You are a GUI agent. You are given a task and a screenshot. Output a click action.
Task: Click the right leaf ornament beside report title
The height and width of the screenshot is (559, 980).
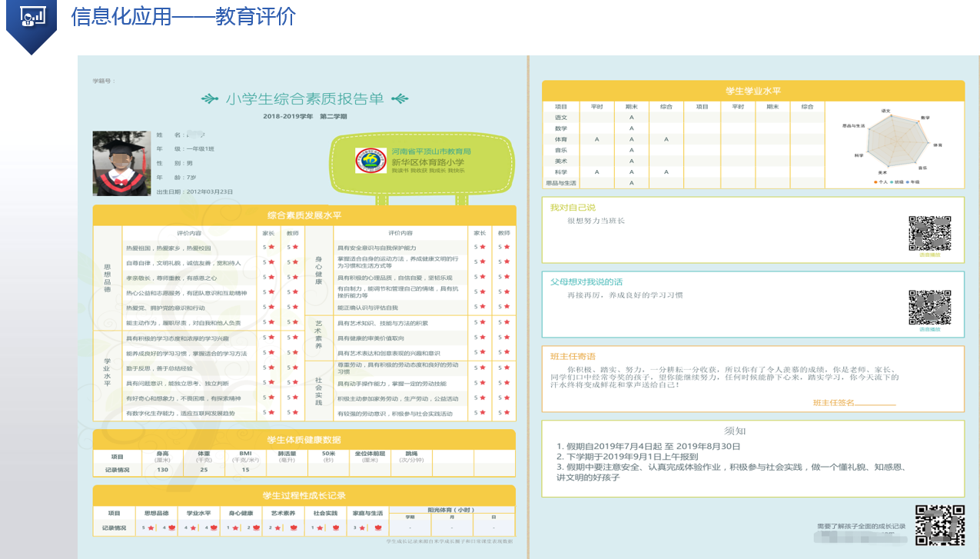399,99
